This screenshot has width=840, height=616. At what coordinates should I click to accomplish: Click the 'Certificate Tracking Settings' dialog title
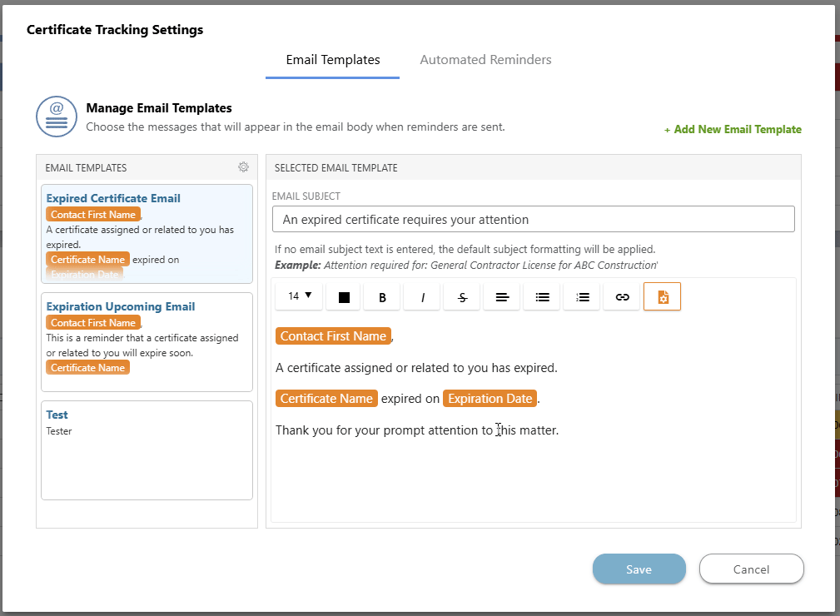[115, 29]
